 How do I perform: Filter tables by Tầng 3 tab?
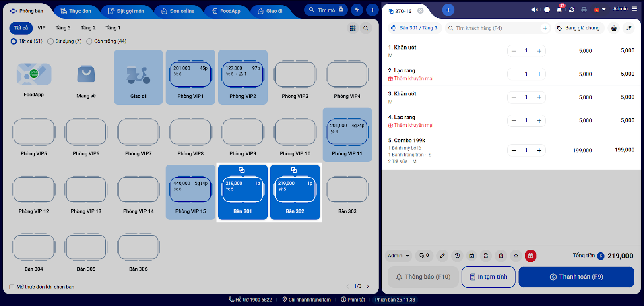coord(63,28)
